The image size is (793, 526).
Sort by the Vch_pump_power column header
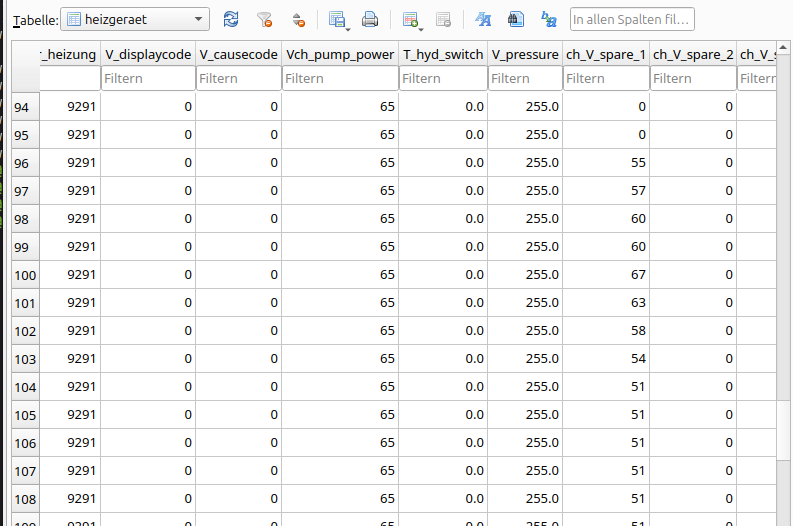point(339,54)
